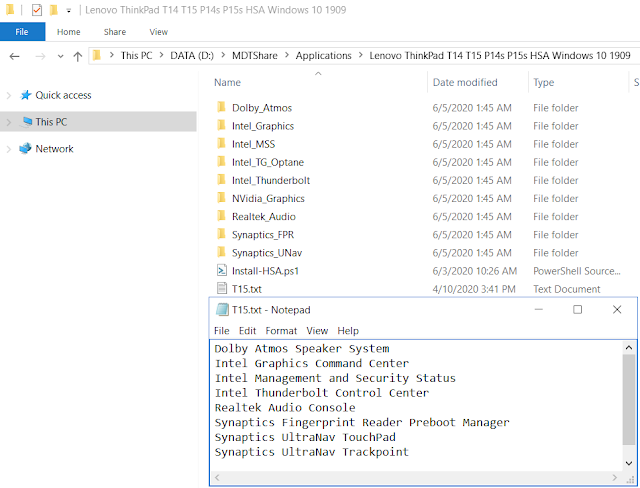Screen dimensions: 640x488
Task: Open the Synaptics_FPR folder icon
Action: pos(221,234)
